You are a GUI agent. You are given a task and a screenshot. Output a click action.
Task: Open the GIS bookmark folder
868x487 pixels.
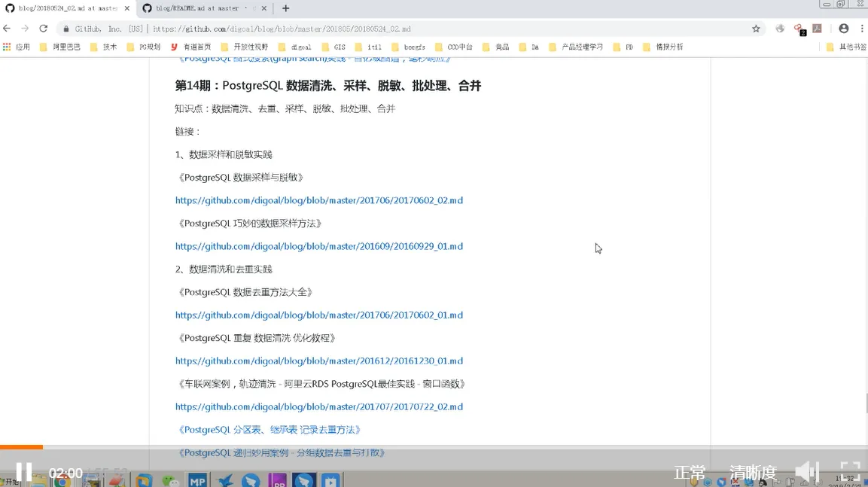pyautogui.click(x=333, y=47)
